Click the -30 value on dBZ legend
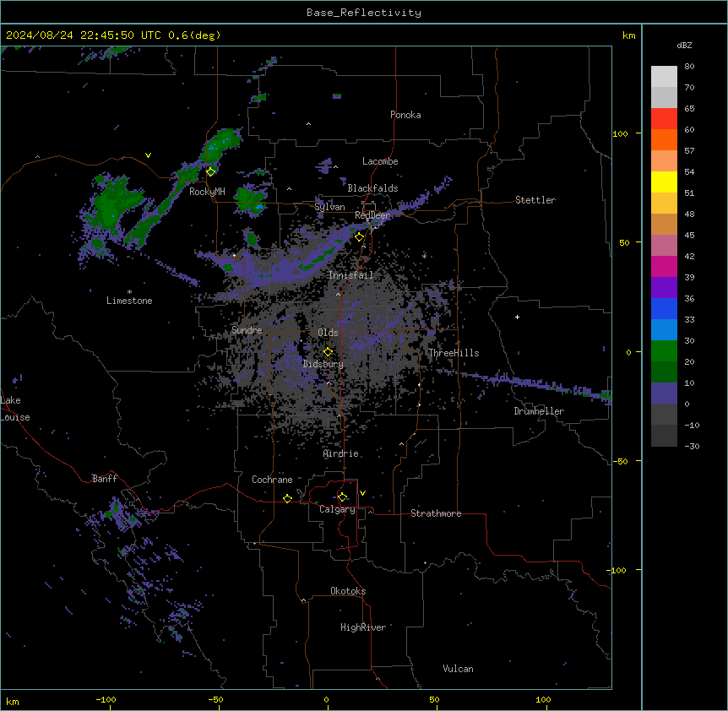Image resolution: width=728 pixels, height=711 pixels. 692,446
